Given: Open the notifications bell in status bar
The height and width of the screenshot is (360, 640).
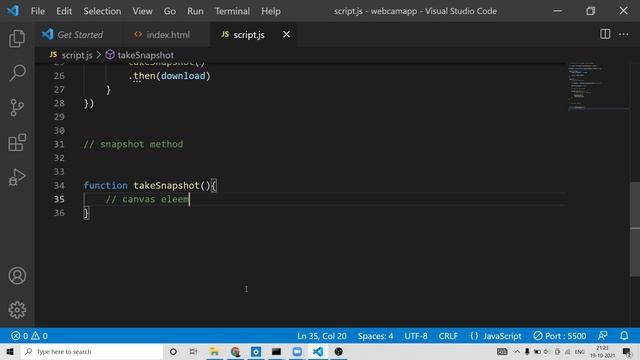Looking at the screenshot, I should click(624, 336).
